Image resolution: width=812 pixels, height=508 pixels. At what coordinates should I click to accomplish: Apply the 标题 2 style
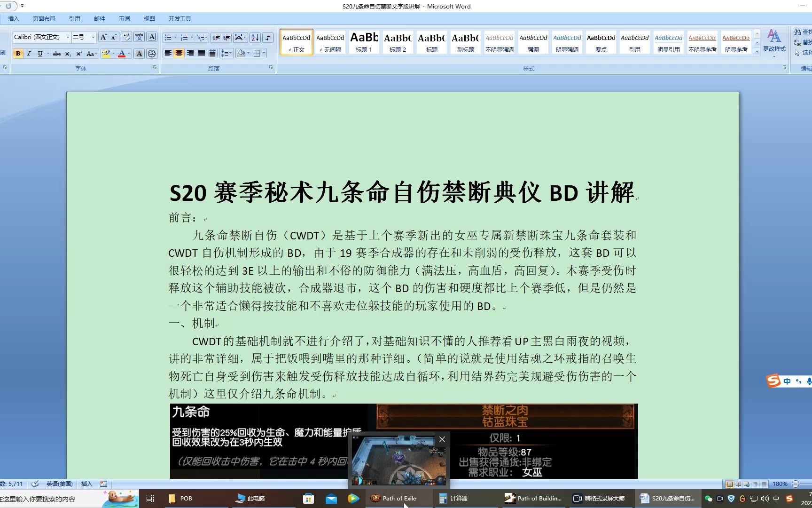(x=398, y=42)
